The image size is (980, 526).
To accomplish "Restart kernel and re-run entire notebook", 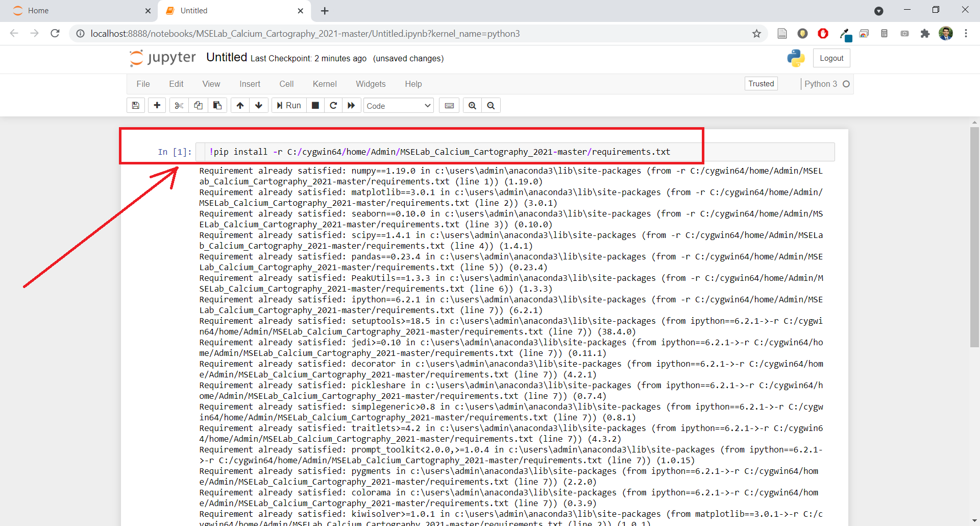I will pyautogui.click(x=351, y=105).
